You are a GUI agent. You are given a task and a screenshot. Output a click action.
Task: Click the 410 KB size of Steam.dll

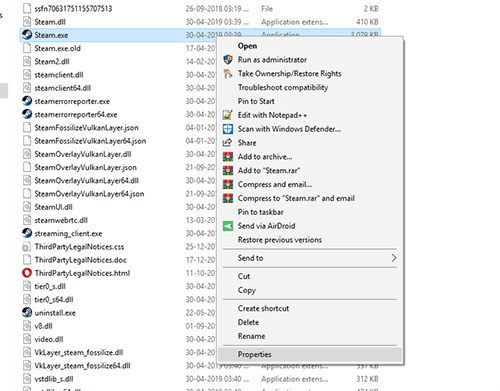[367, 22]
